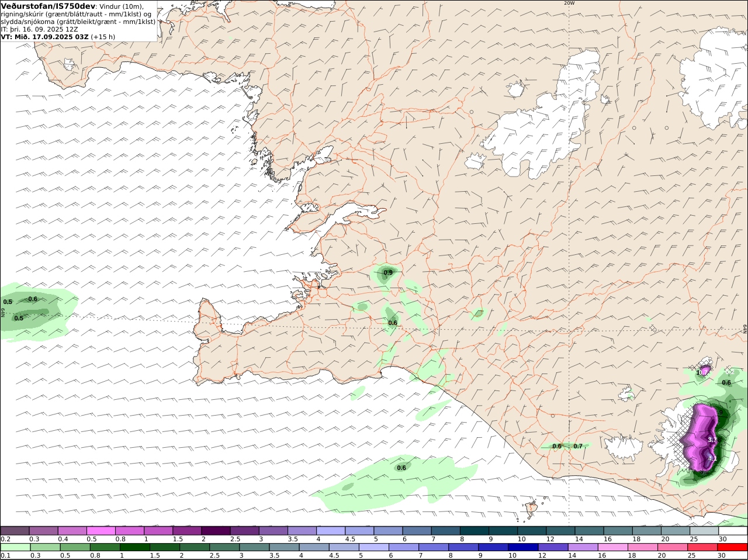The height and width of the screenshot is (560, 748).
Task: Select the lower legend swatch above 6
Action: click(x=404, y=547)
